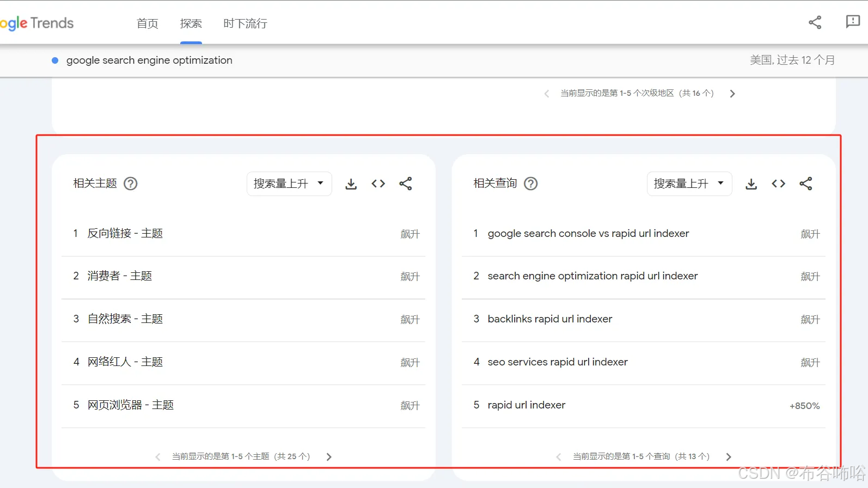The width and height of the screenshot is (868, 488).
Task: Show next page of subregions list
Action: [x=732, y=94]
